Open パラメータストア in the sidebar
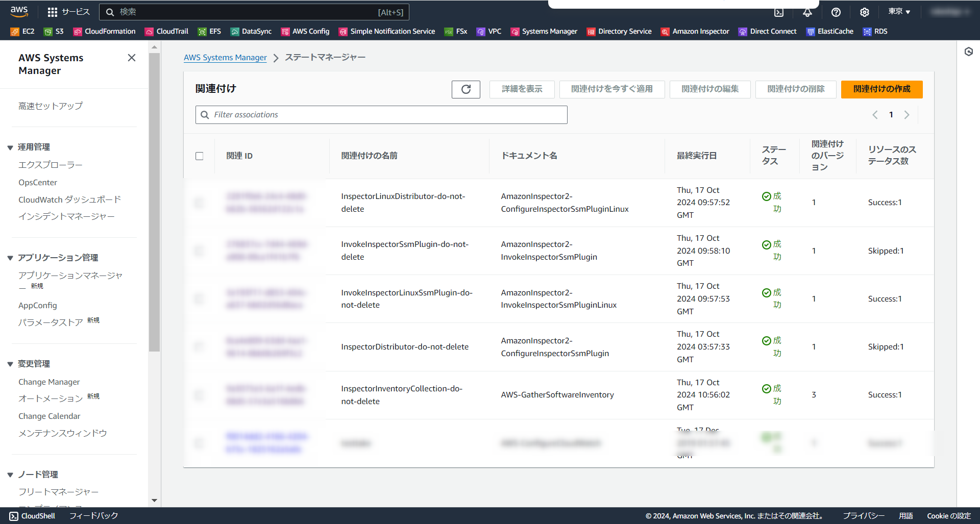The width and height of the screenshot is (980, 524). pos(51,322)
